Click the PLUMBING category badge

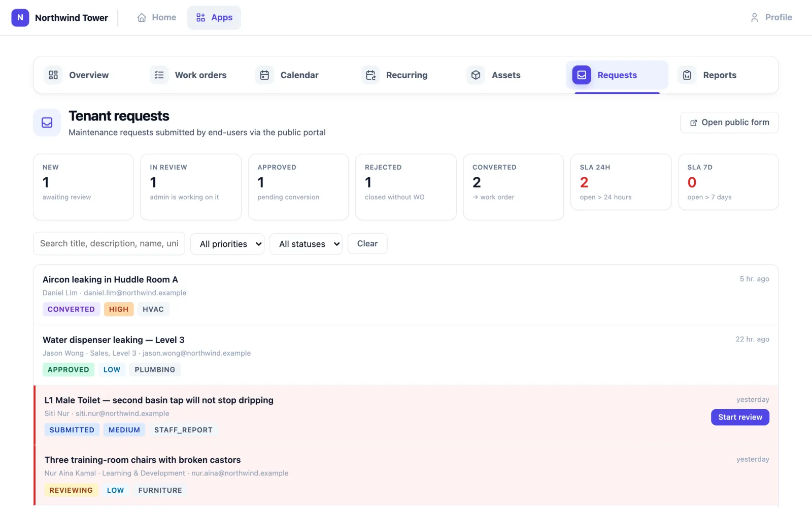[x=155, y=370]
